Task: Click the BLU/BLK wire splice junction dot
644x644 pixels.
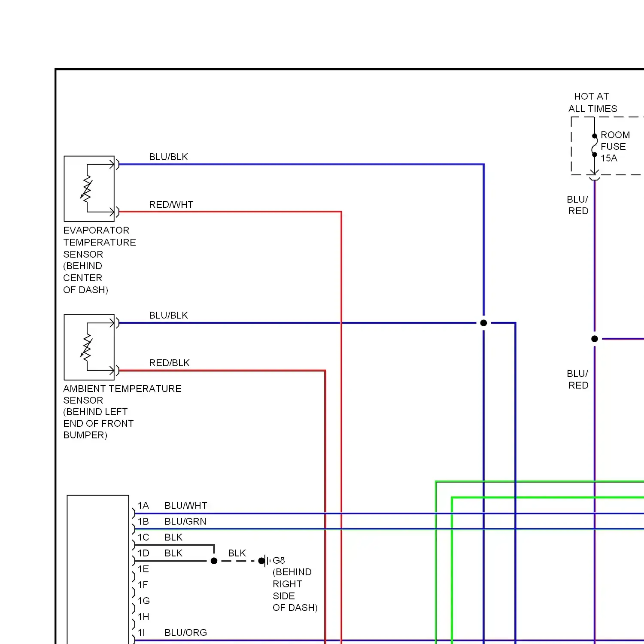Action: coord(483,323)
